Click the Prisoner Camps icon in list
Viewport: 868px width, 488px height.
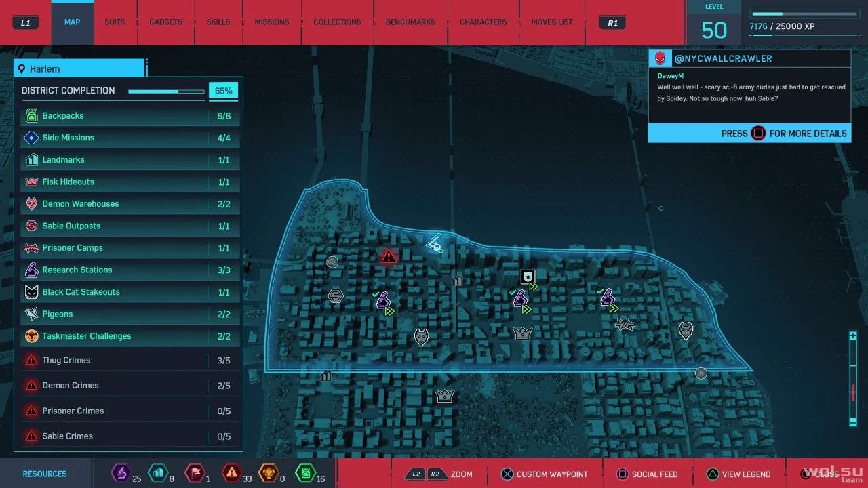(x=31, y=248)
